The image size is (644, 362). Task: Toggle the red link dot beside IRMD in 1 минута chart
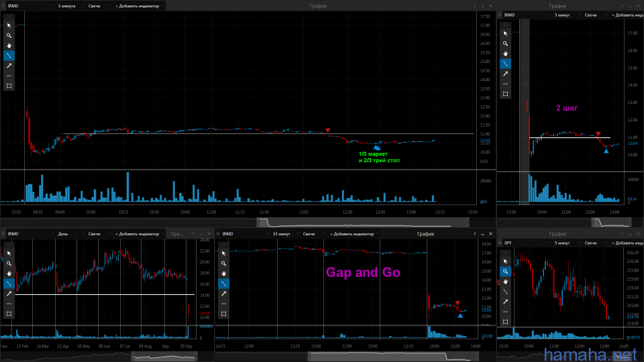(3, 6)
